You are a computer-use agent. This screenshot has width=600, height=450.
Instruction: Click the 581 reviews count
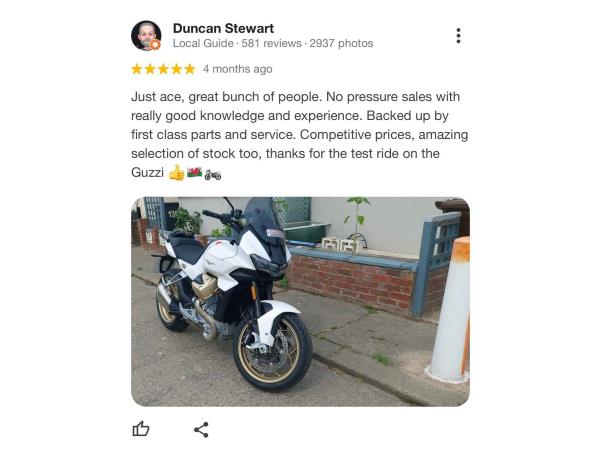click(x=271, y=43)
